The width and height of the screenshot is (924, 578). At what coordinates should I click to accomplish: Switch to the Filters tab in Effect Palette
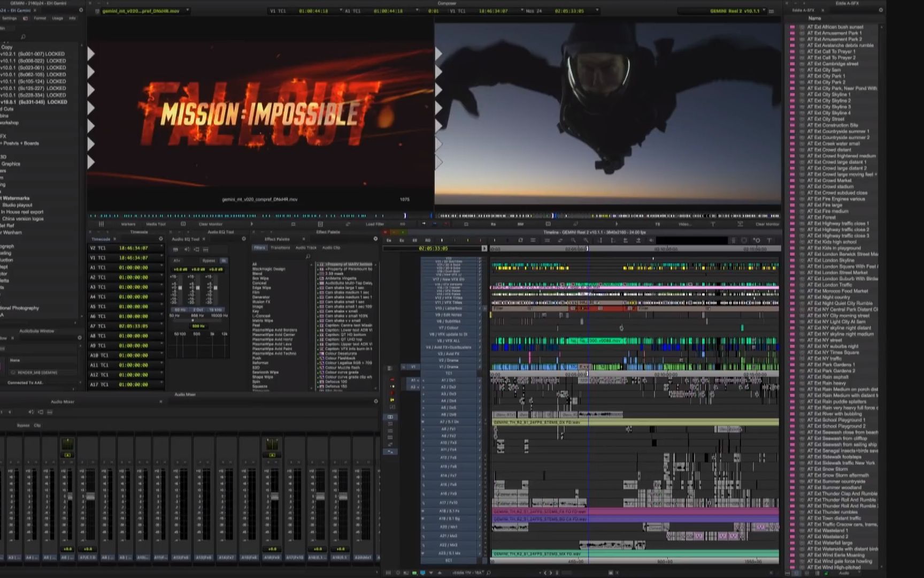click(259, 248)
